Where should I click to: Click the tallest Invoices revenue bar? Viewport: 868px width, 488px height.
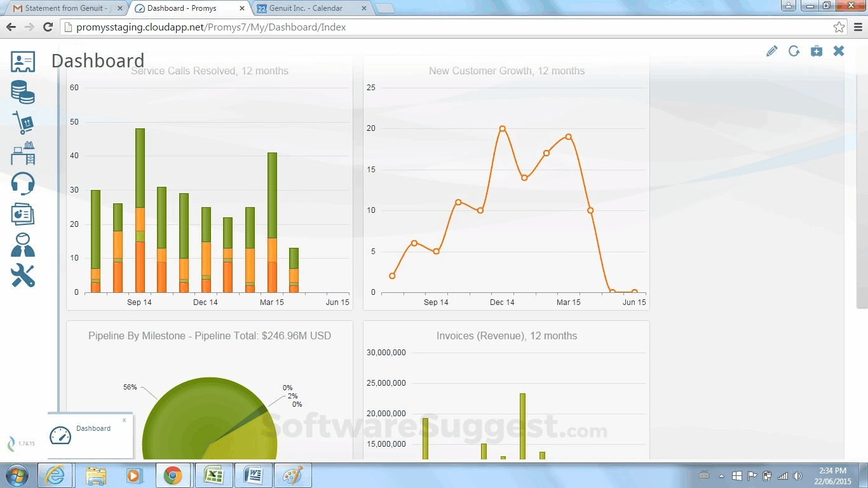522,426
